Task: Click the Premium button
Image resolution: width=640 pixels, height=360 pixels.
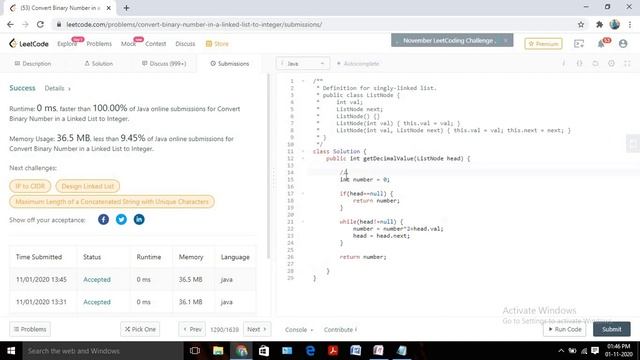Action: (x=543, y=44)
